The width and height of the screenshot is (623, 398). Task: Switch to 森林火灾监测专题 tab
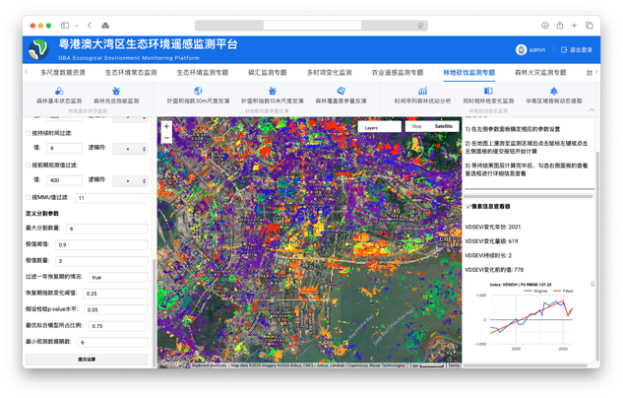coord(540,73)
